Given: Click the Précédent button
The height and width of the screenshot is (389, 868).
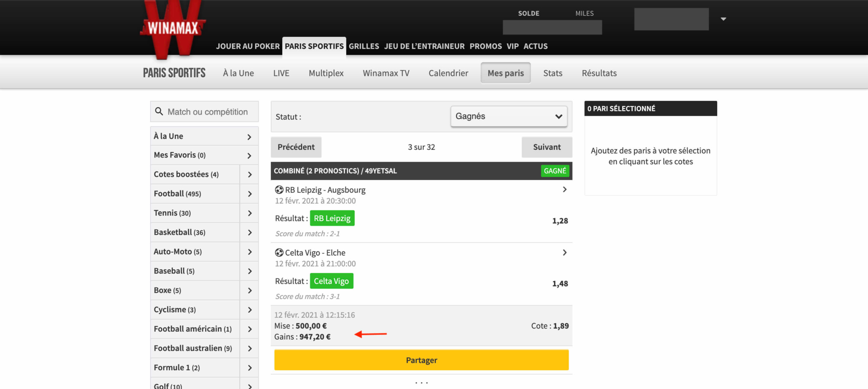Looking at the screenshot, I should click(x=296, y=147).
